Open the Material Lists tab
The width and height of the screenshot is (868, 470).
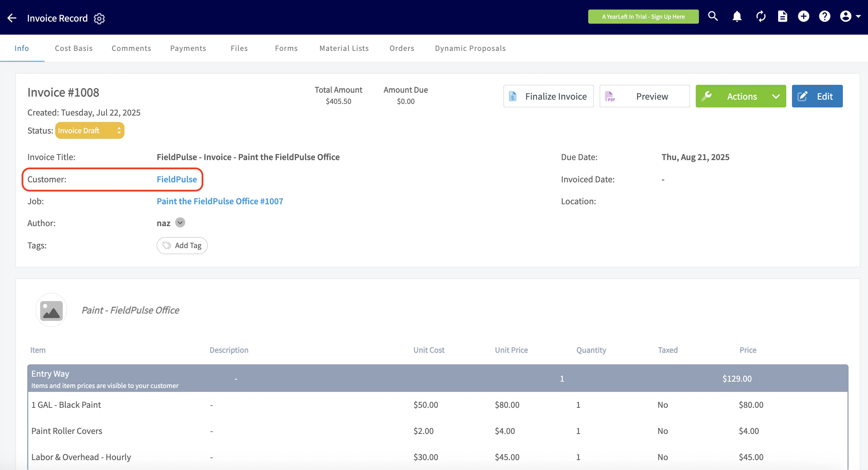pos(344,48)
